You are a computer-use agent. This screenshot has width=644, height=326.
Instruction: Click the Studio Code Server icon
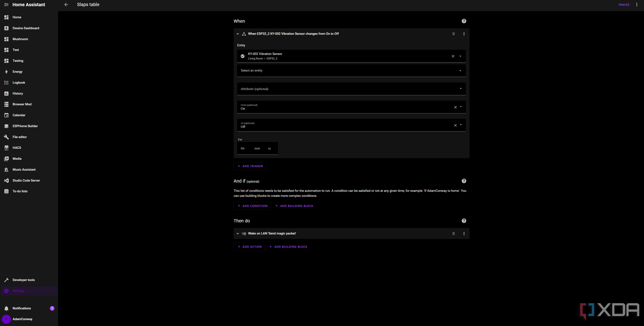pyautogui.click(x=7, y=181)
